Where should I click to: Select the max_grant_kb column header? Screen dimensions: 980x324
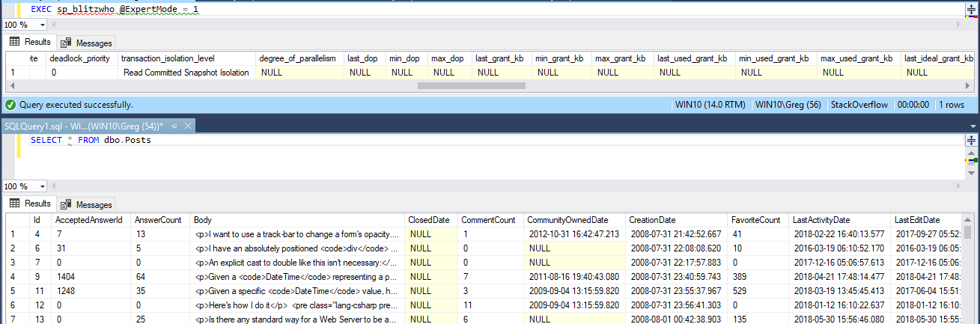[x=623, y=58]
